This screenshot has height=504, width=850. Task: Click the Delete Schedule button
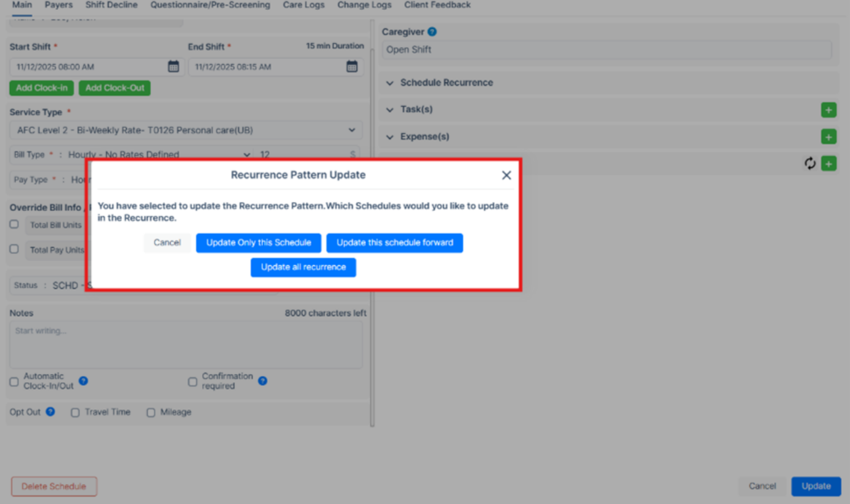pos(54,486)
